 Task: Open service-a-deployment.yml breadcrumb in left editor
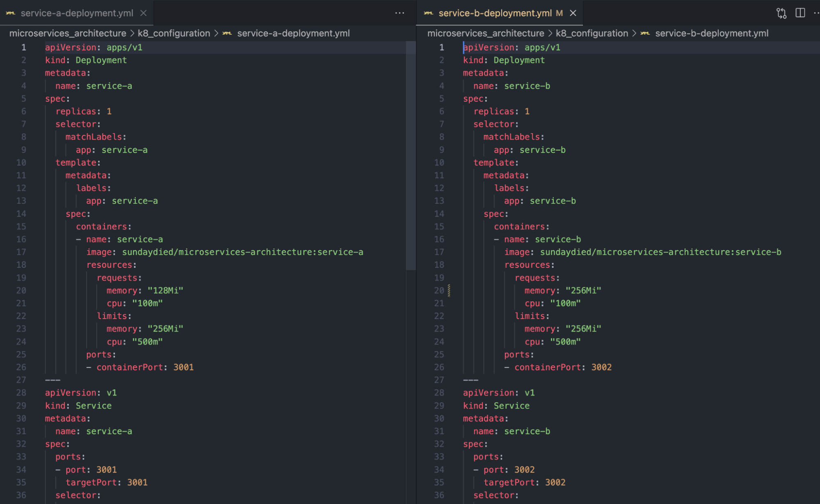pyautogui.click(x=293, y=33)
